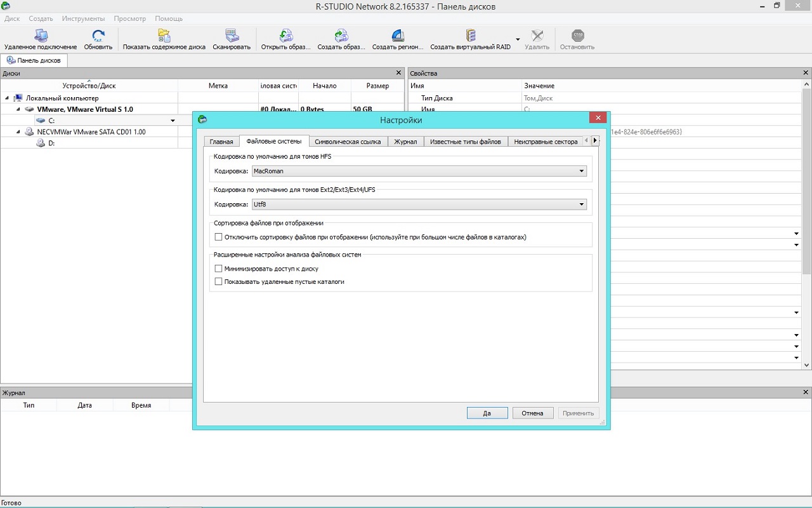Viewport: 812px width, 508px height.
Task: Open the Инструменты menu
Action: pos(83,18)
